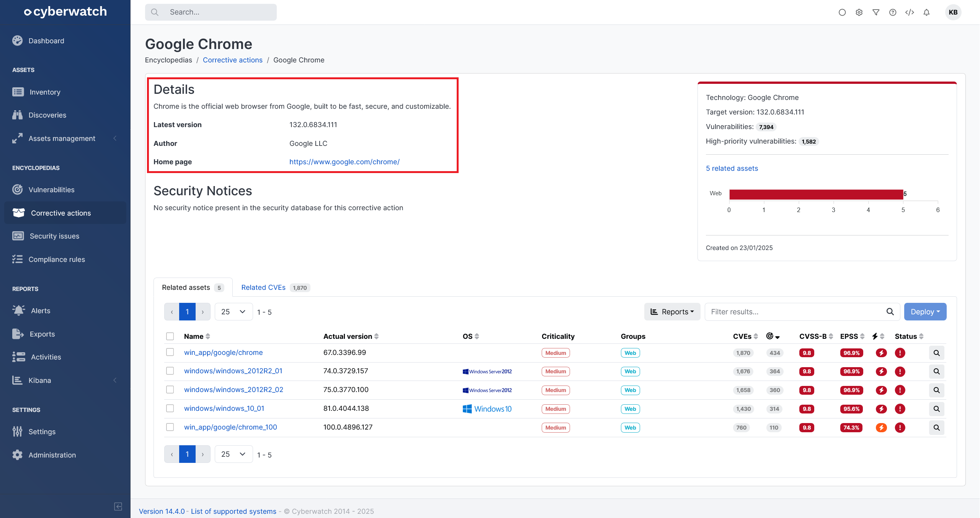Screen dimensions: 980x518
Task: Click the funnel filter icon in top bar
Action: pos(876,12)
